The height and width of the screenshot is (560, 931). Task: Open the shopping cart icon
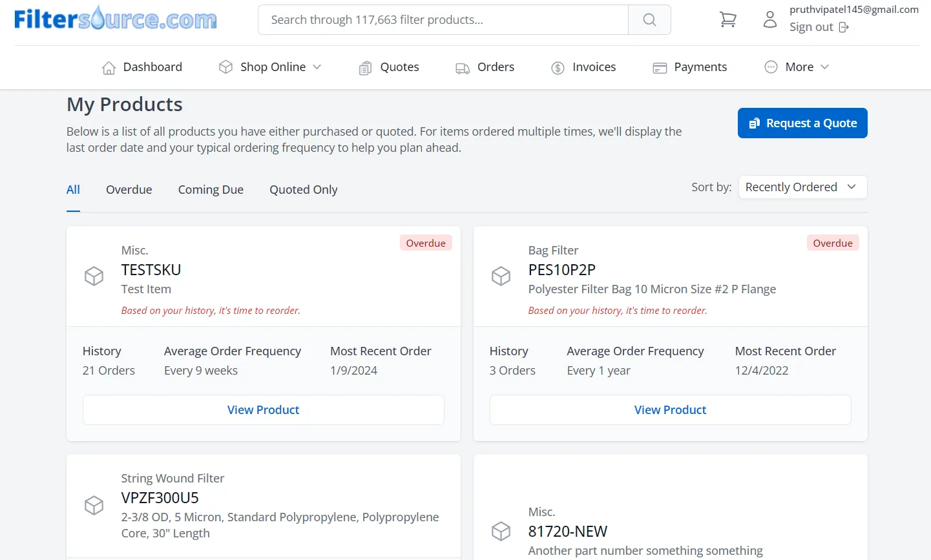[x=728, y=20]
